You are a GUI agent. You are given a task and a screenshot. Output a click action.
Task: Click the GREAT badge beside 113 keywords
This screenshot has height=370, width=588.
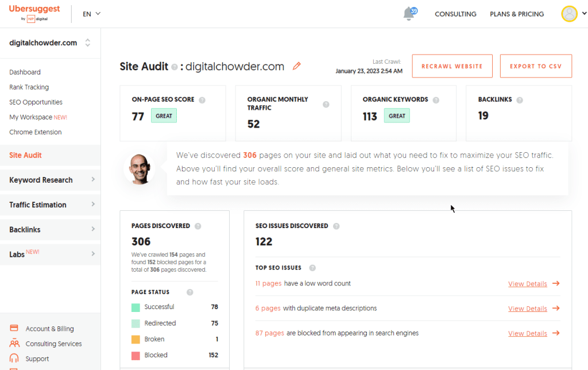coord(397,116)
